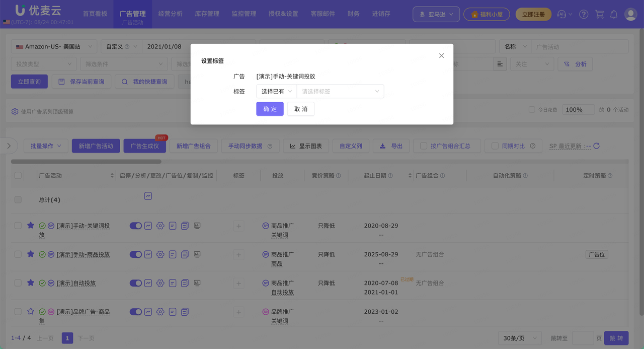Open the 经营分析 top menu
644x349 pixels.
click(171, 14)
